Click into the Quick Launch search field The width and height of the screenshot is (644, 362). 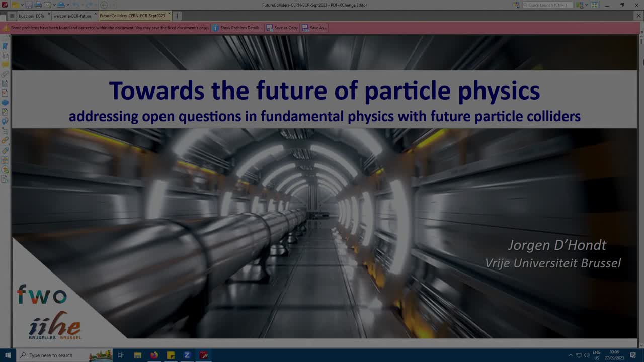point(547,5)
